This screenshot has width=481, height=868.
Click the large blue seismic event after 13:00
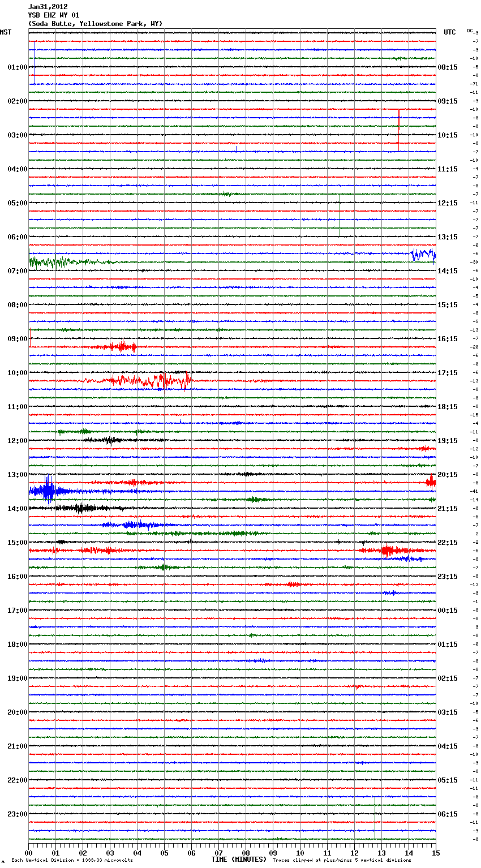[49, 491]
